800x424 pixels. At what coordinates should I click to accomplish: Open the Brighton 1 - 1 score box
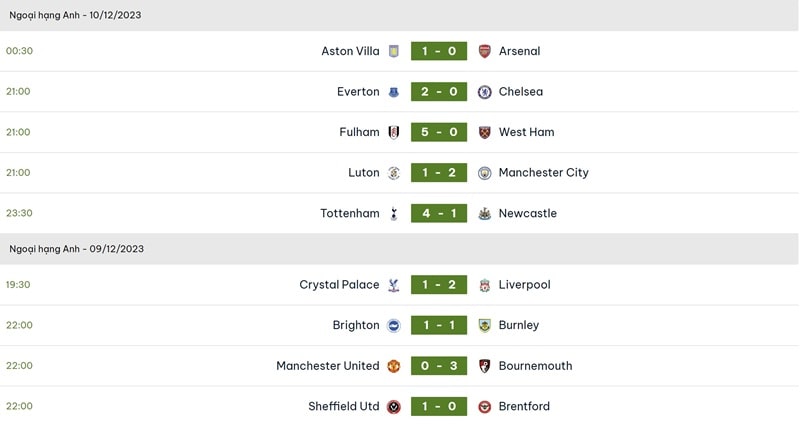tap(439, 325)
